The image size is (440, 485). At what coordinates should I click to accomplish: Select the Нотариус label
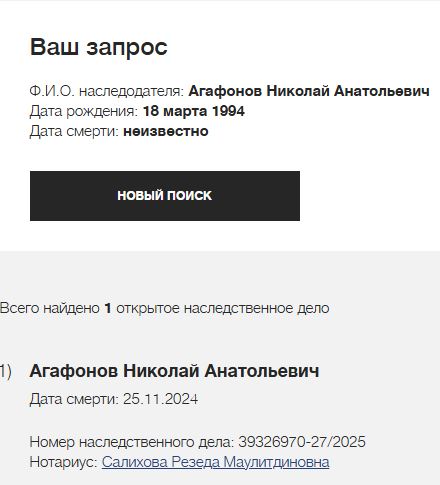pos(63,462)
